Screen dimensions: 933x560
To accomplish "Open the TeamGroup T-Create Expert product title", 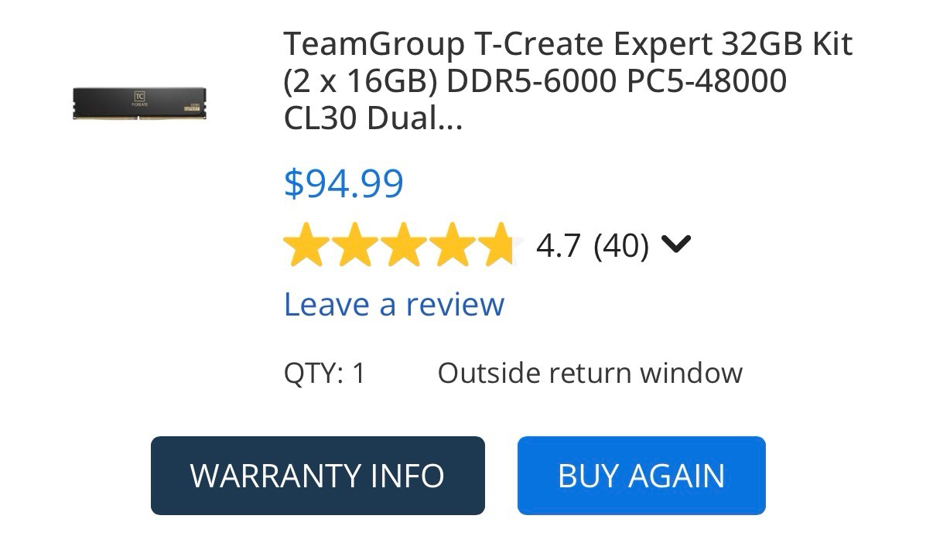I will [x=568, y=81].
